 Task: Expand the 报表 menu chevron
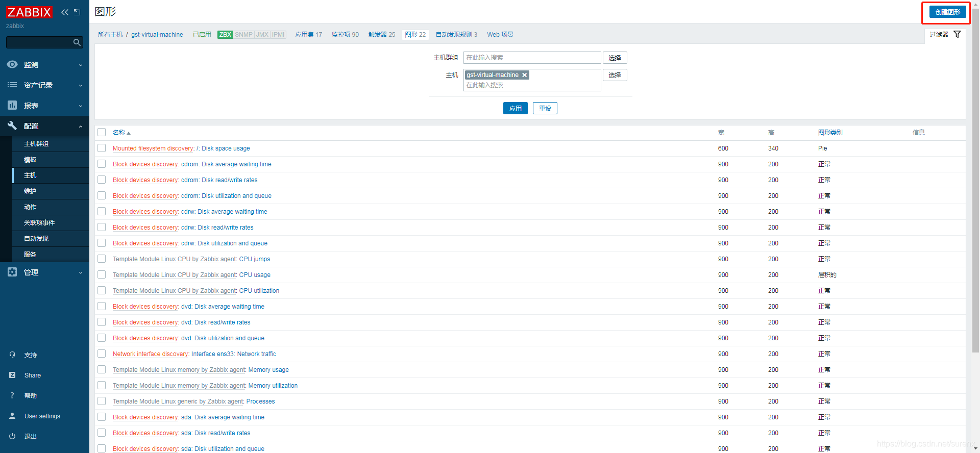tap(81, 106)
